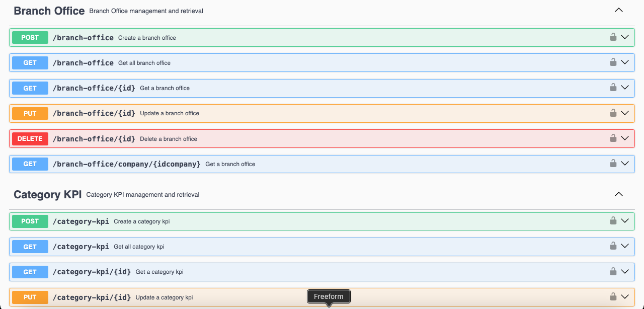Viewport: 644px width, 309px height.
Task: Click PUT badge for Update a branch office
Action: [30, 113]
